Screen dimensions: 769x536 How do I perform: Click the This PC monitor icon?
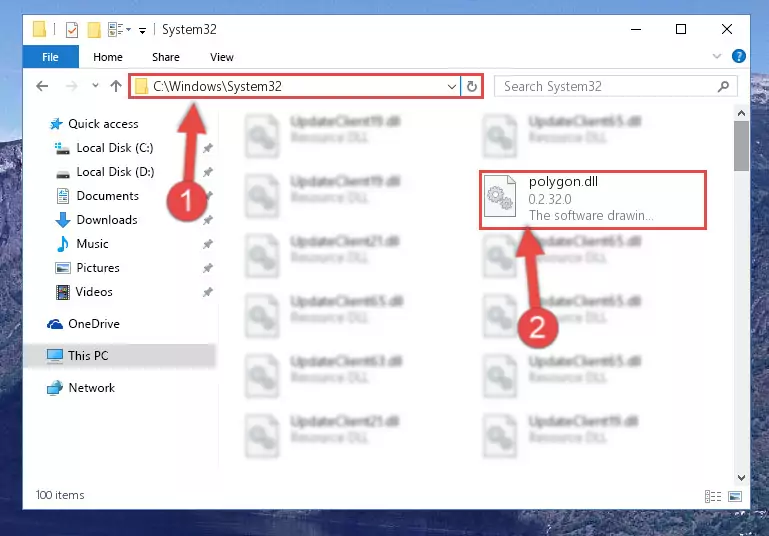click(55, 356)
